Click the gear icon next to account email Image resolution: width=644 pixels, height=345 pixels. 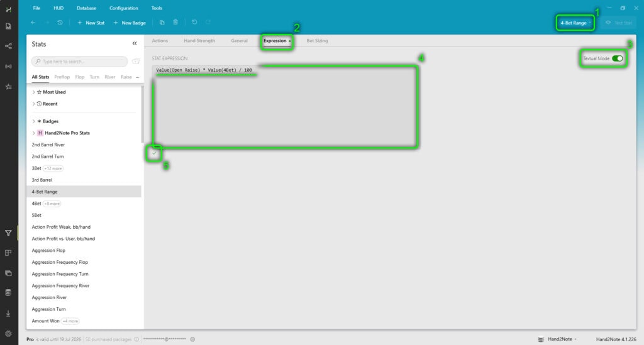(x=192, y=339)
